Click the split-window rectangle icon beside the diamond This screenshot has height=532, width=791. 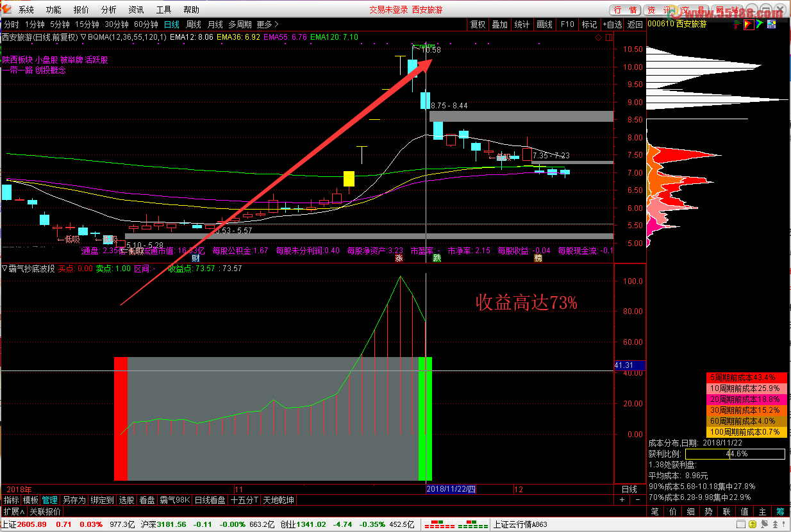click(x=608, y=38)
